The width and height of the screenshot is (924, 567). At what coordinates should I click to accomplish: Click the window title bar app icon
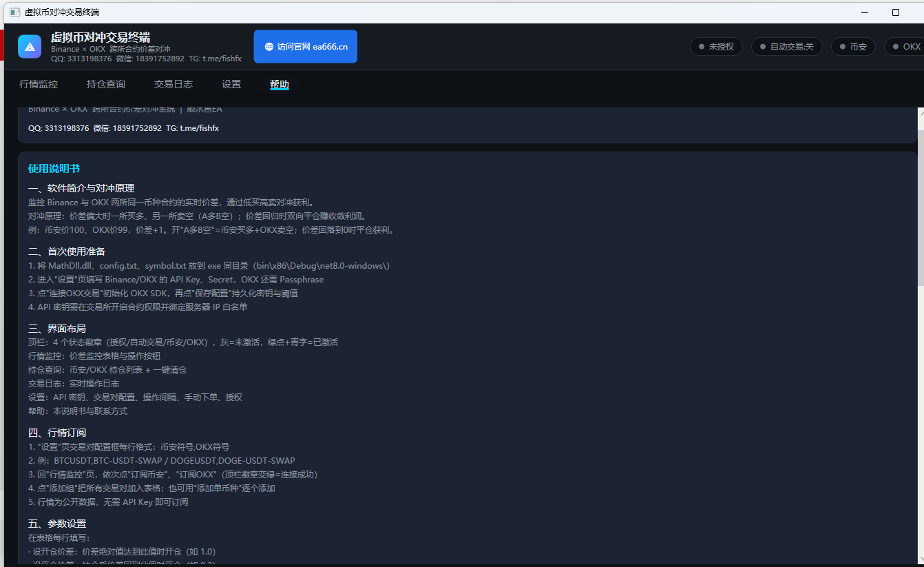(x=14, y=12)
